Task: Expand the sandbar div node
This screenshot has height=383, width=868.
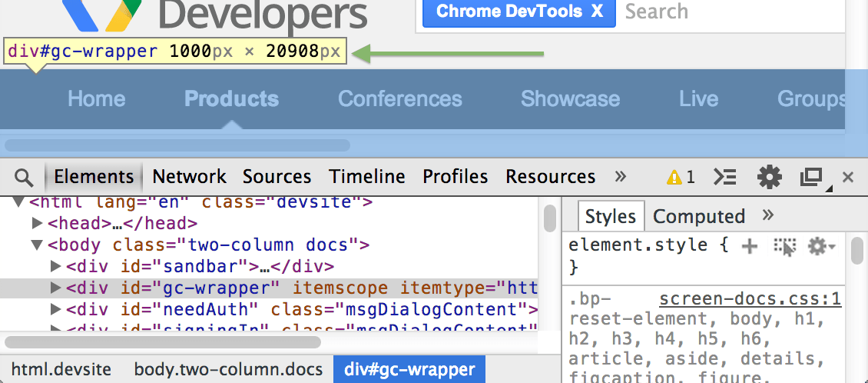Action: 55,267
